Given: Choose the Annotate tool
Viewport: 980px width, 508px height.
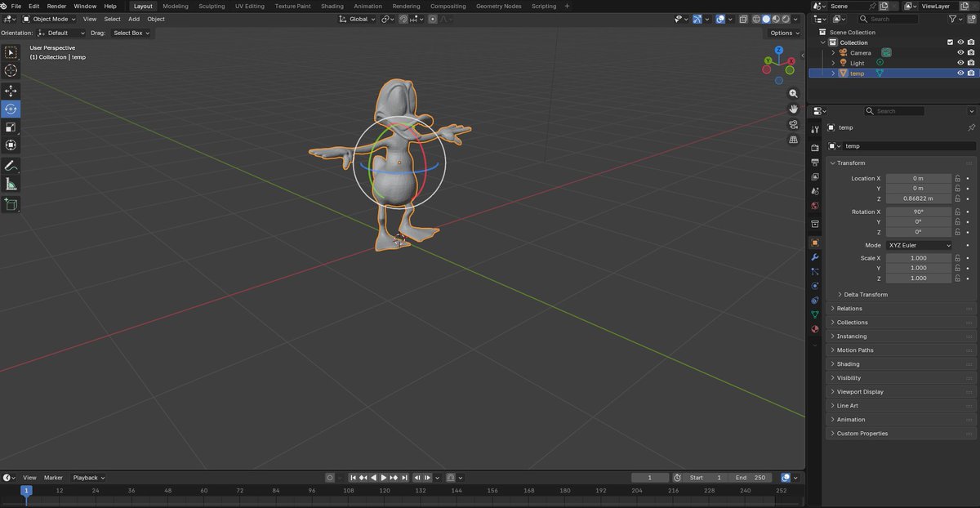Looking at the screenshot, I should (x=11, y=166).
